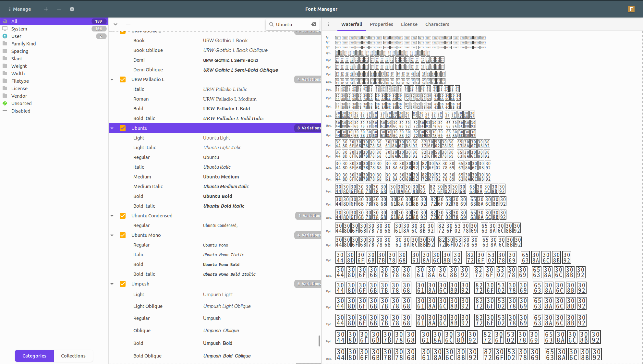The image size is (643, 364).
Task: Select the System fonts category
Action: click(x=19, y=29)
